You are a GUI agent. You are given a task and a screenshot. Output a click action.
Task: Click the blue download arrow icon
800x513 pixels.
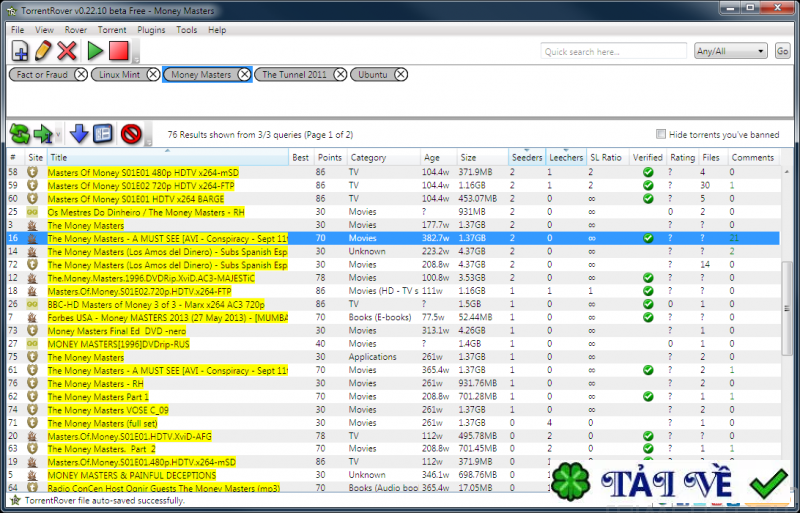click(x=80, y=134)
